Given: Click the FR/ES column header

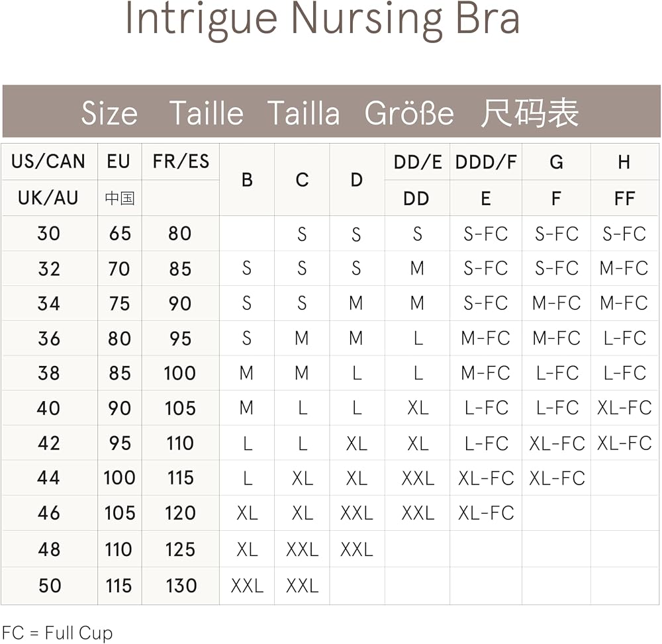Looking at the screenshot, I should coord(181,161).
